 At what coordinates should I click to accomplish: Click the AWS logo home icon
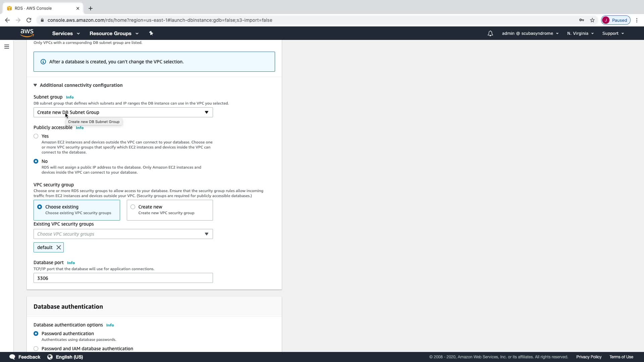coord(27,33)
